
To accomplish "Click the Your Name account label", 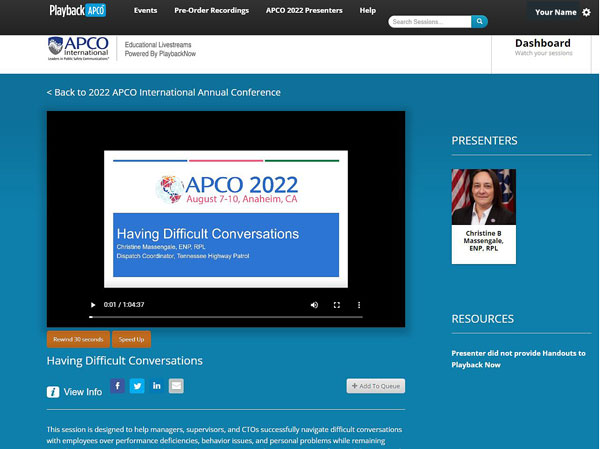I will click(x=556, y=12).
